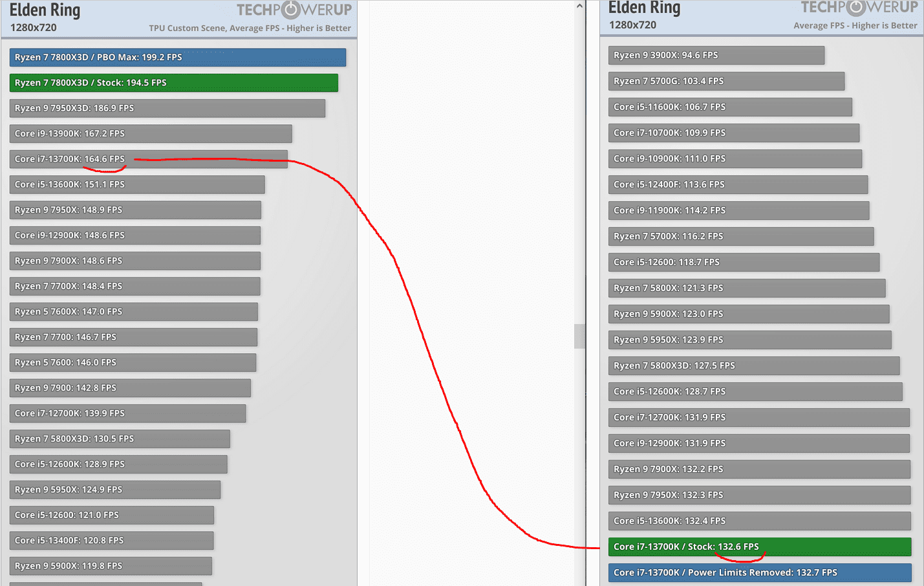
Task: Click the 'Ryzen 9 7950X: 132.3 FPS' bar
Action: (x=760, y=495)
